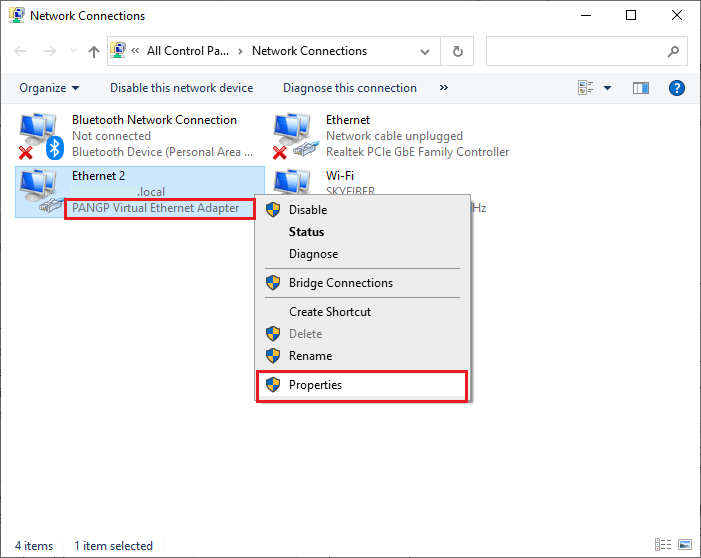701x558 pixels.
Task: Go up one folder level arrow
Action: (93, 51)
